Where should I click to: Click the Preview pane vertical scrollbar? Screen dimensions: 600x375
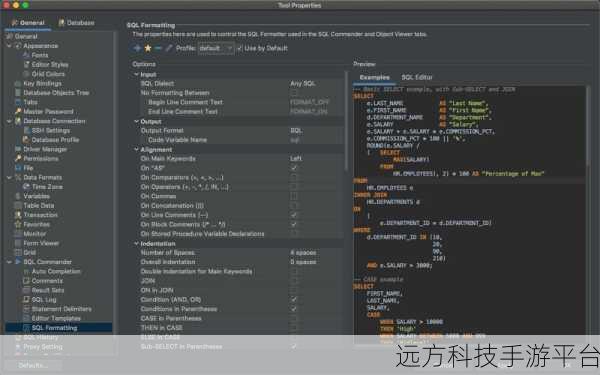click(589, 126)
